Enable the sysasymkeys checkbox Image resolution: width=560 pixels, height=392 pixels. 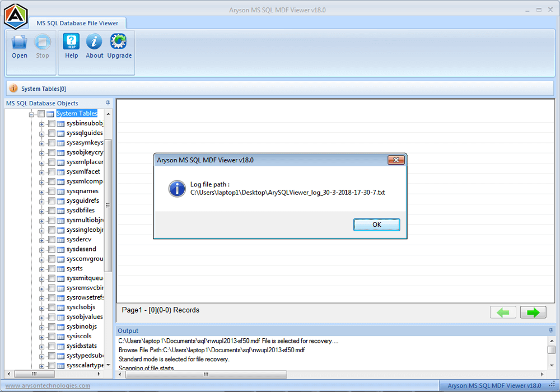(52, 143)
